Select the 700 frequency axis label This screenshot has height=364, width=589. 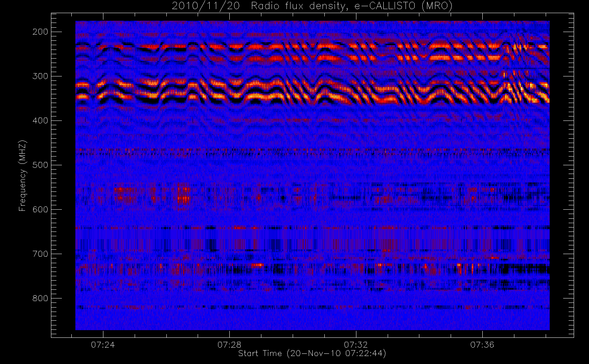(x=40, y=254)
